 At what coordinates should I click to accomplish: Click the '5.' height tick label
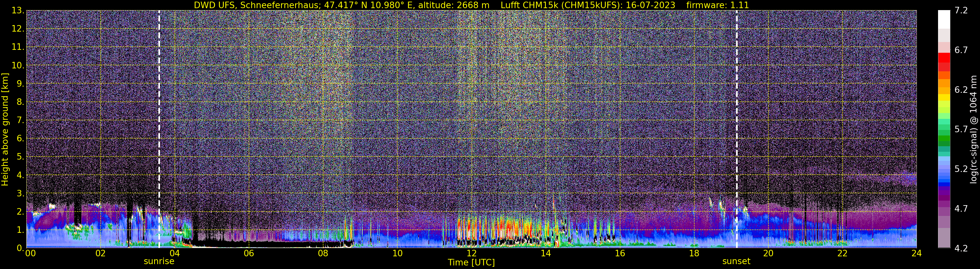[20, 157]
